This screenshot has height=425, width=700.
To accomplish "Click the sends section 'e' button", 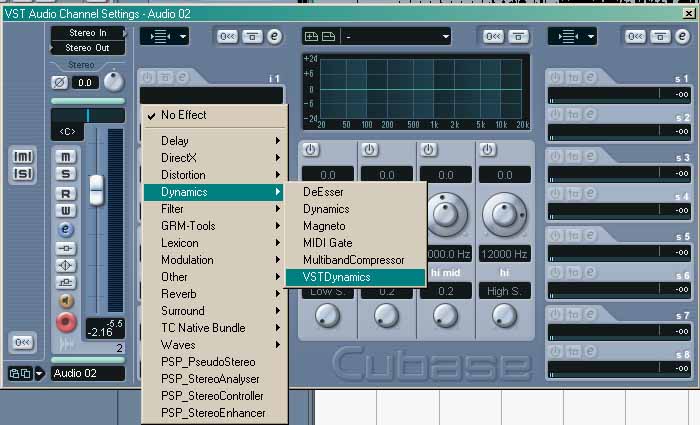I will pyautogui.click(x=682, y=37).
